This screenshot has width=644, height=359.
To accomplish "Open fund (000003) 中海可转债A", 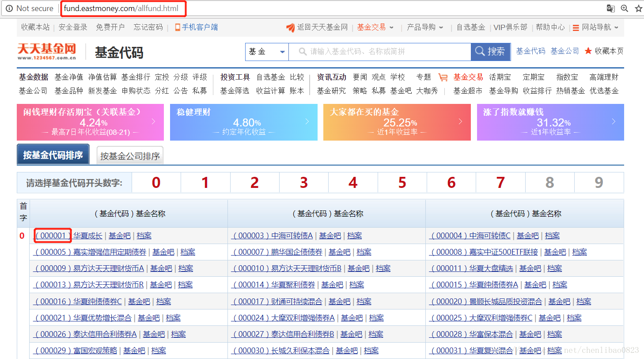I will coord(272,236).
